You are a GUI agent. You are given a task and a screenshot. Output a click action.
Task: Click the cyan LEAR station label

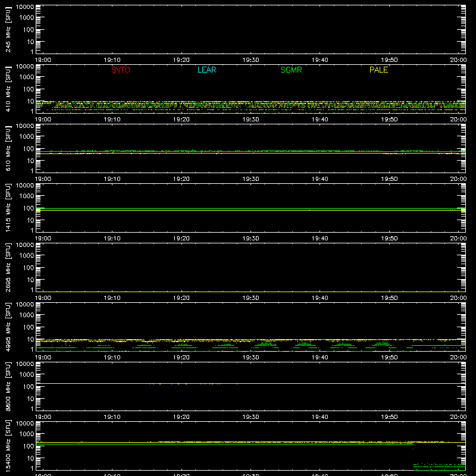tap(206, 70)
